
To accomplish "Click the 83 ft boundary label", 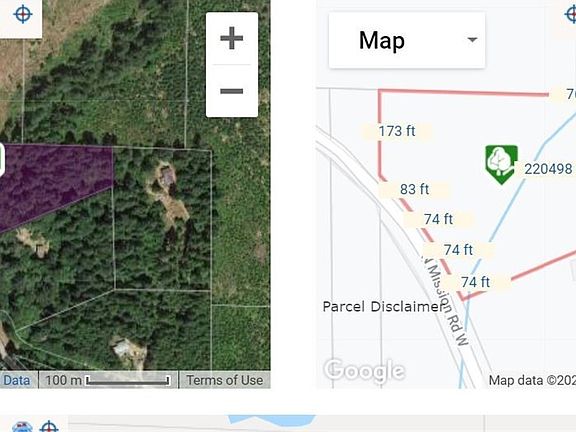I will tap(414, 190).
